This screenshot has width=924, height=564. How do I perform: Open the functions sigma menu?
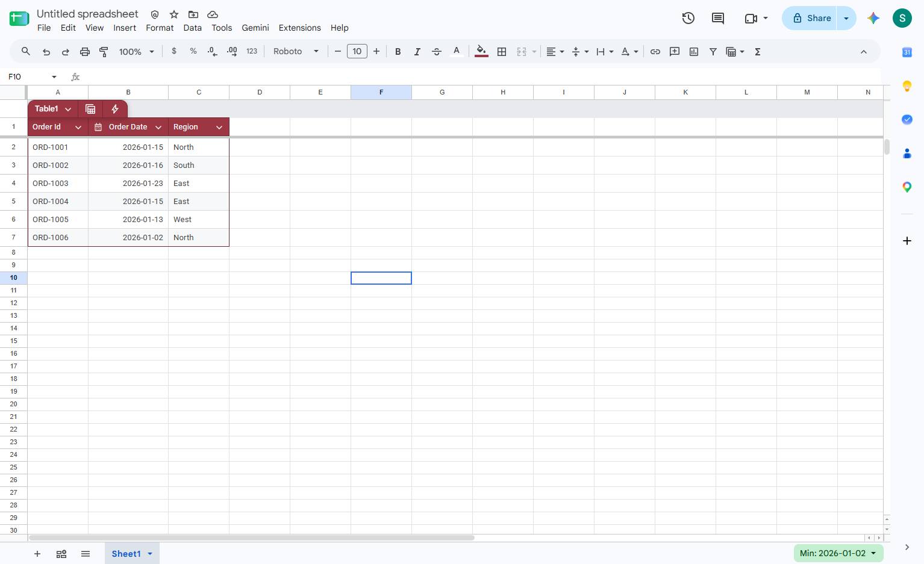pyautogui.click(x=758, y=52)
